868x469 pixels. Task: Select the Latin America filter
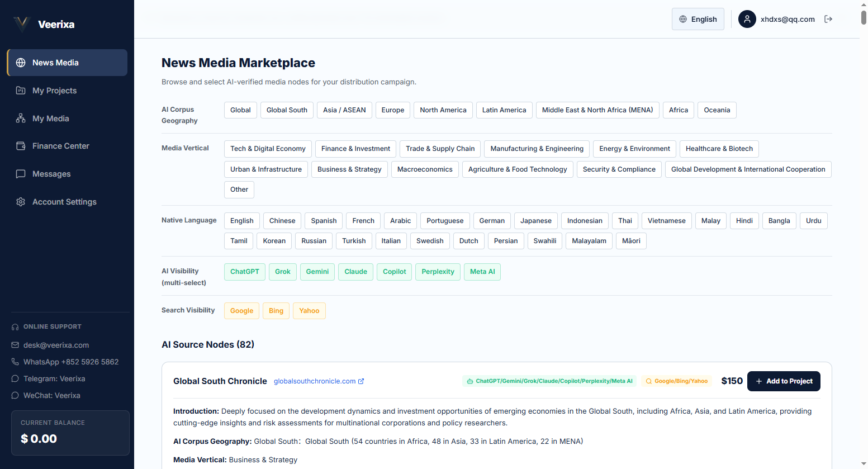pos(504,110)
